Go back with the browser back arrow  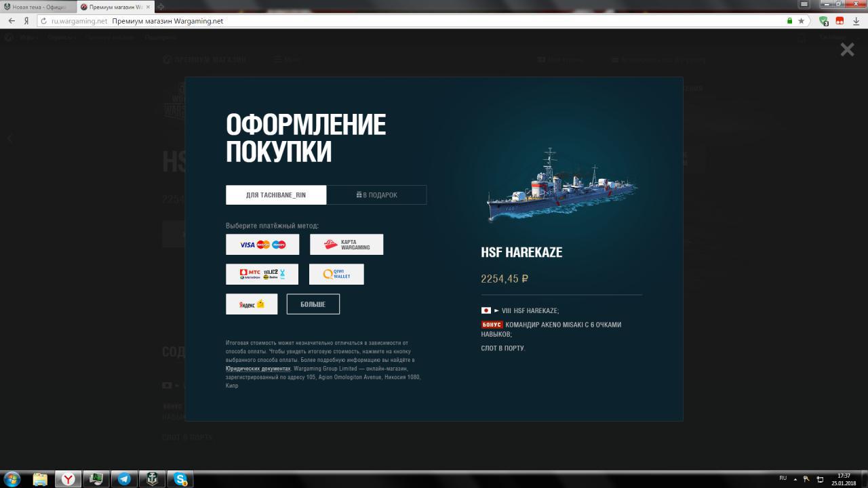[12, 21]
